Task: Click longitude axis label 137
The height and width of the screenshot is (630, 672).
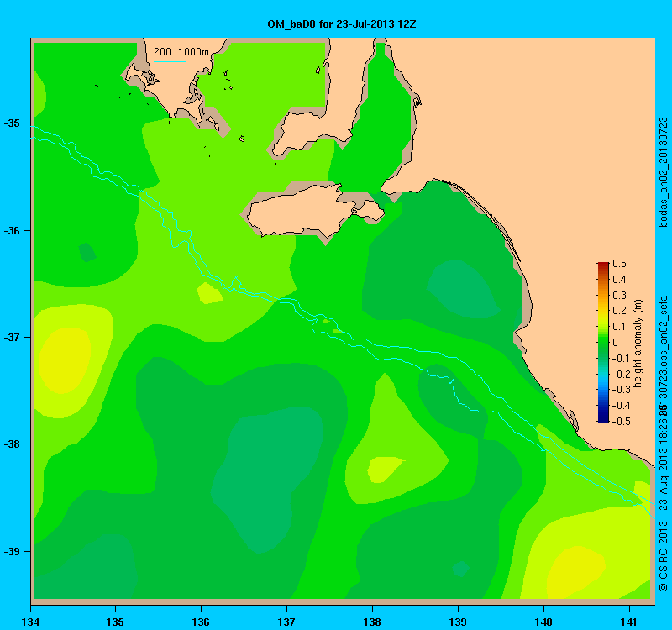Action: (286, 622)
